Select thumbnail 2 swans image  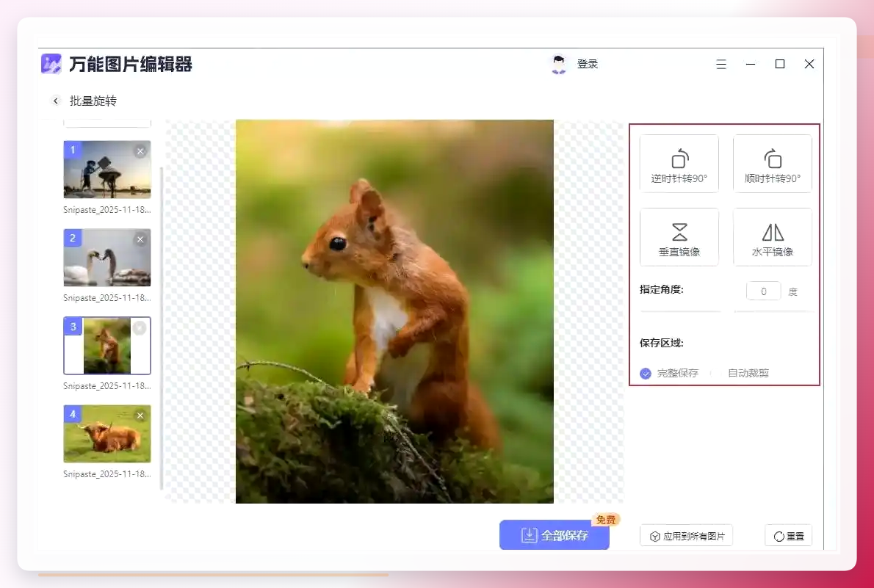point(107,258)
